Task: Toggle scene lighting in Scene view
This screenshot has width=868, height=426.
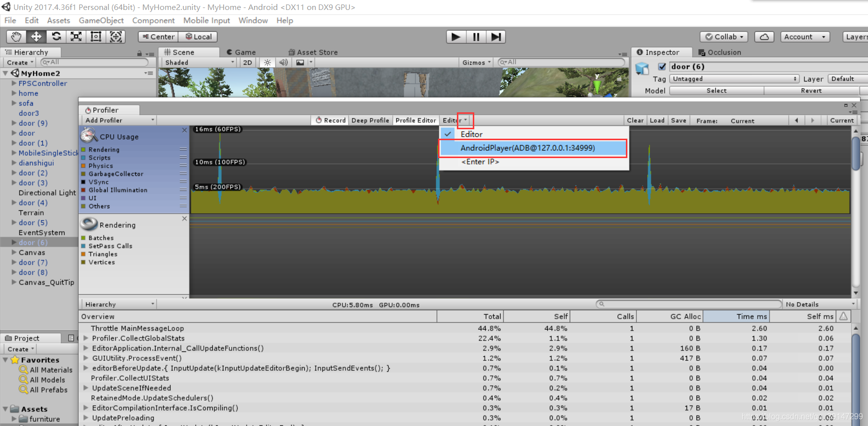Action: click(267, 63)
